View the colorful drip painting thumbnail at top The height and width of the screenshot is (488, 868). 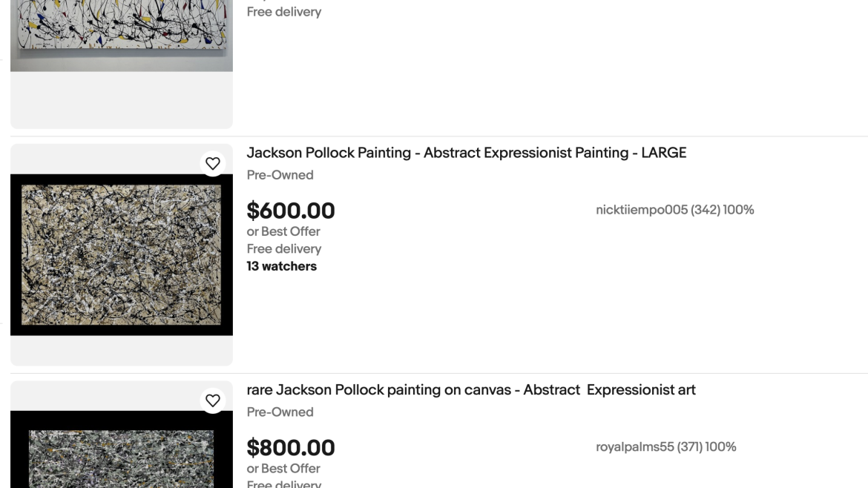tap(121, 36)
